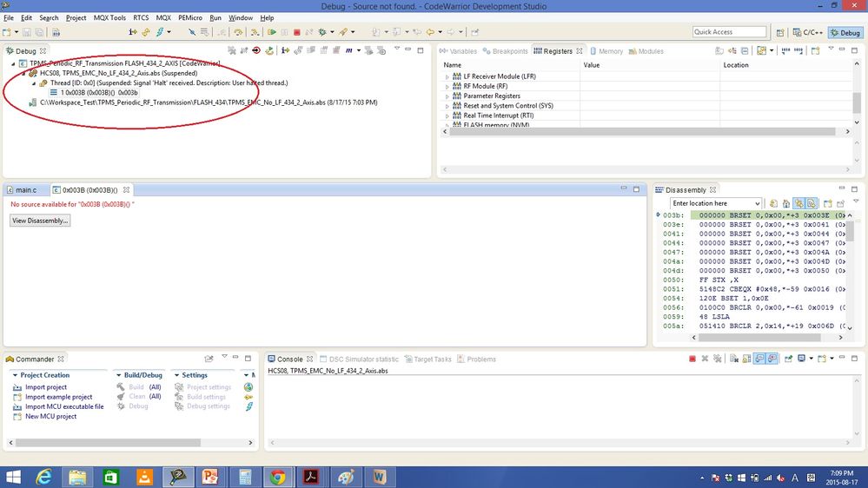Collapse the TPMS_Periodic_RF_Transmission launch node

[x=13, y=63]
